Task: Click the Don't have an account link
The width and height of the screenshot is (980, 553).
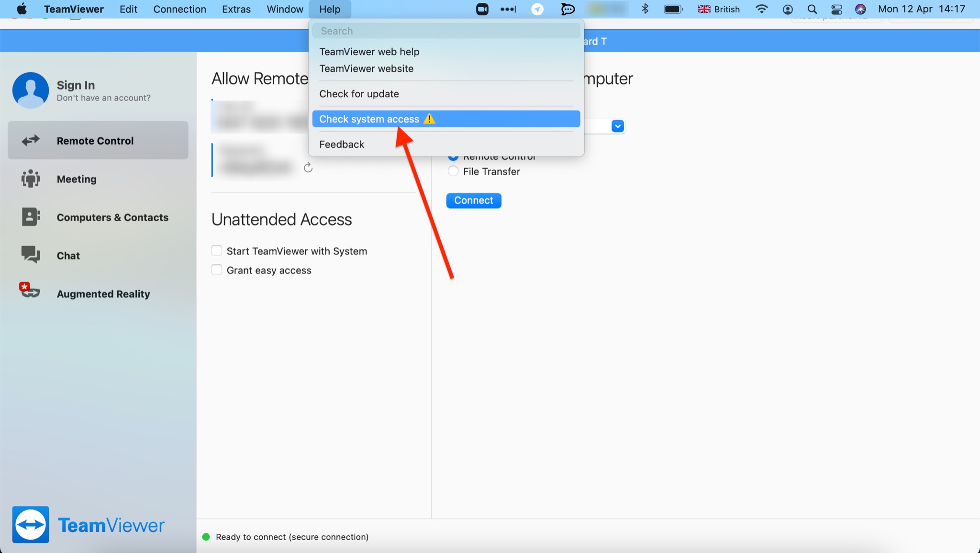Action: point(103,98)
